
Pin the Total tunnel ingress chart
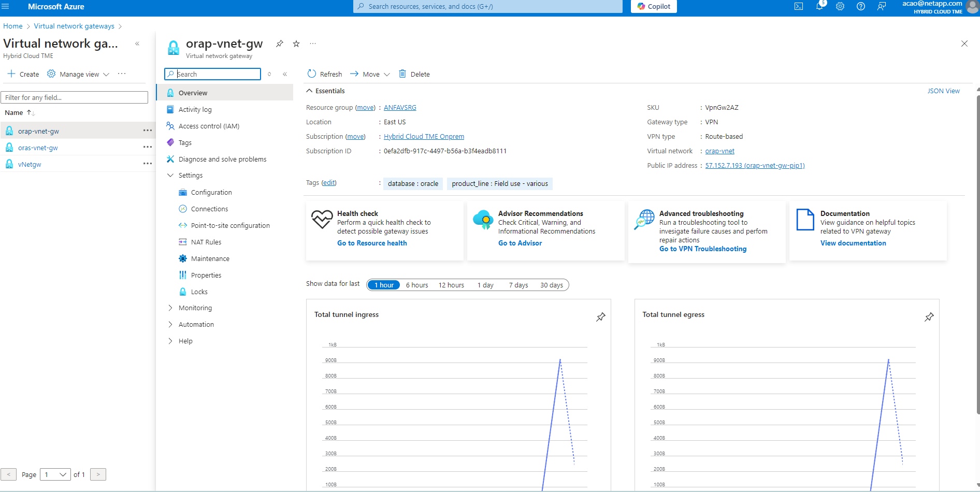coord(601,317)
